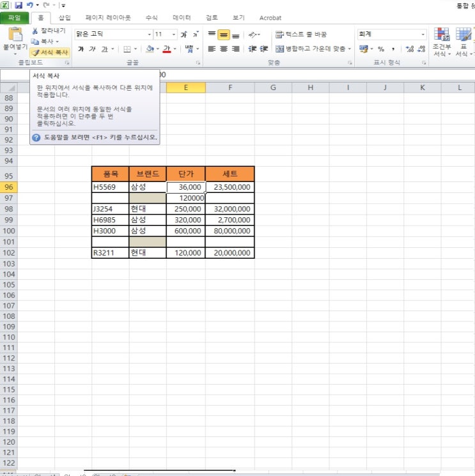This screenshot has height=476, width=475.
Task: Switch to Page Layout (페이지 레이아웃) tab
Action: pos(108,18)
